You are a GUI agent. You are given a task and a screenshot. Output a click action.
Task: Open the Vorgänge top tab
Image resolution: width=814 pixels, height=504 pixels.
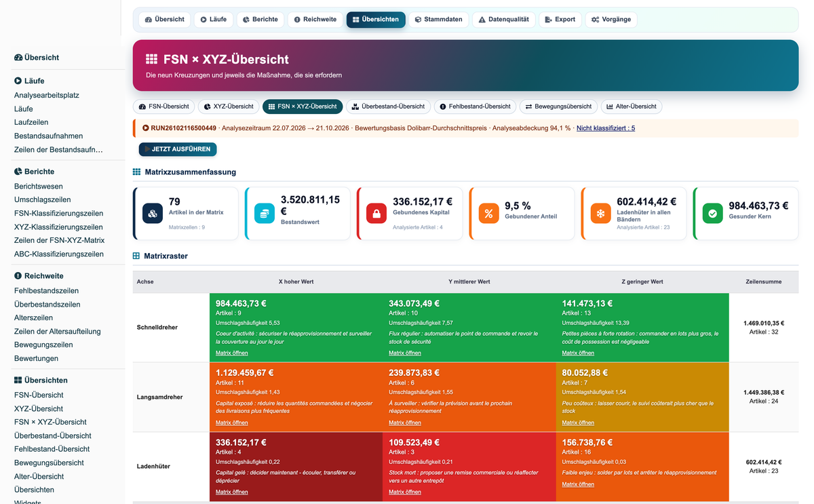click(x=611, y=20)
